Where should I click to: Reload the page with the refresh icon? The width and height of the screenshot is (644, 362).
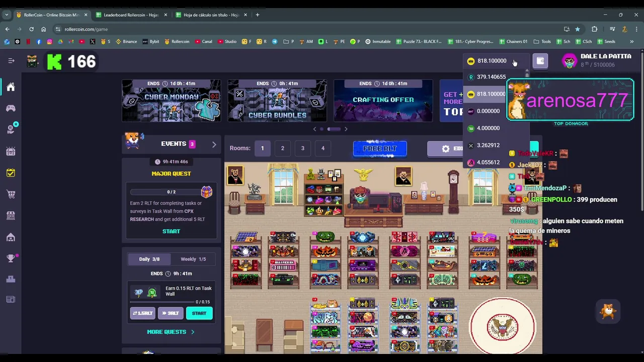coord(31,29)
